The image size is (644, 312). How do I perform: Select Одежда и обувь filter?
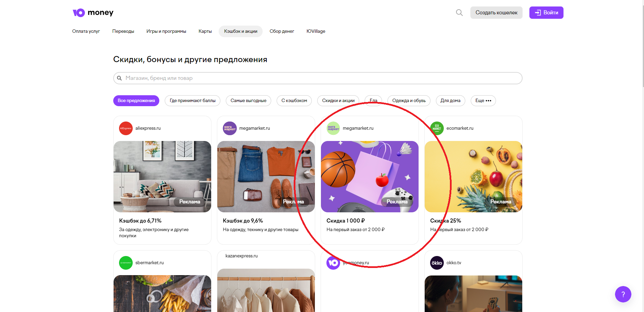point(409,101)
